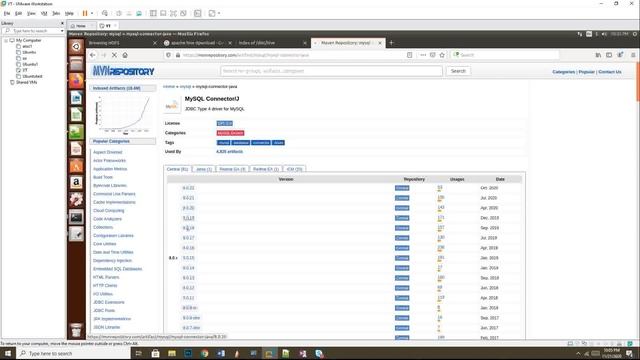Open the Popular link in page header
The width and height of the screenshot is (640, 360).
click(587, 72)
